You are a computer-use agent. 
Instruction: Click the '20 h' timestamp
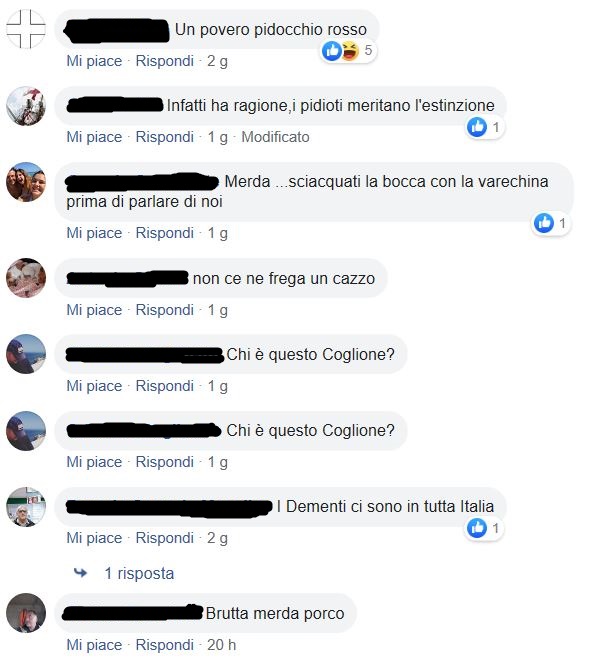tap(221, 645)
